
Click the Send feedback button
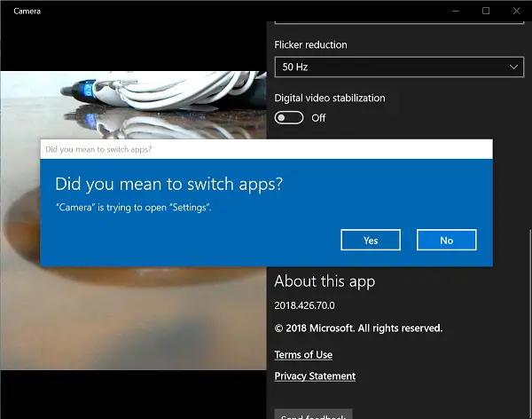313,415
